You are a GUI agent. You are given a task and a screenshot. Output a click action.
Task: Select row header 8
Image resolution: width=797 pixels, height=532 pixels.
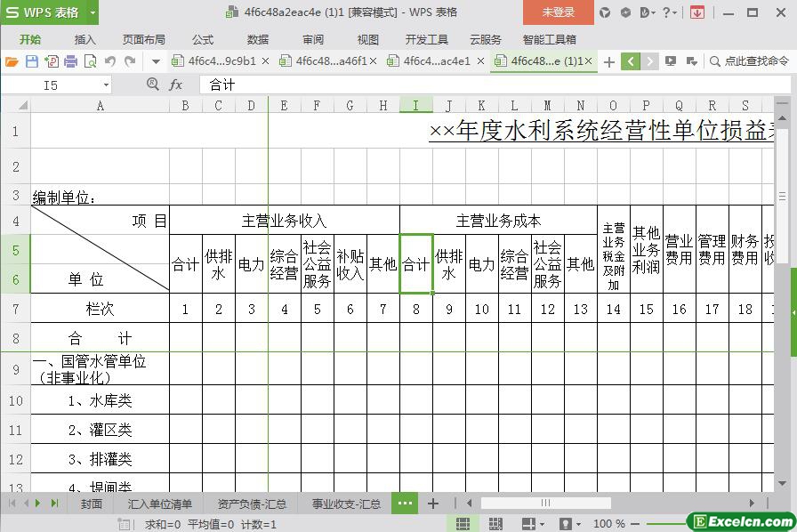(16, 338)
